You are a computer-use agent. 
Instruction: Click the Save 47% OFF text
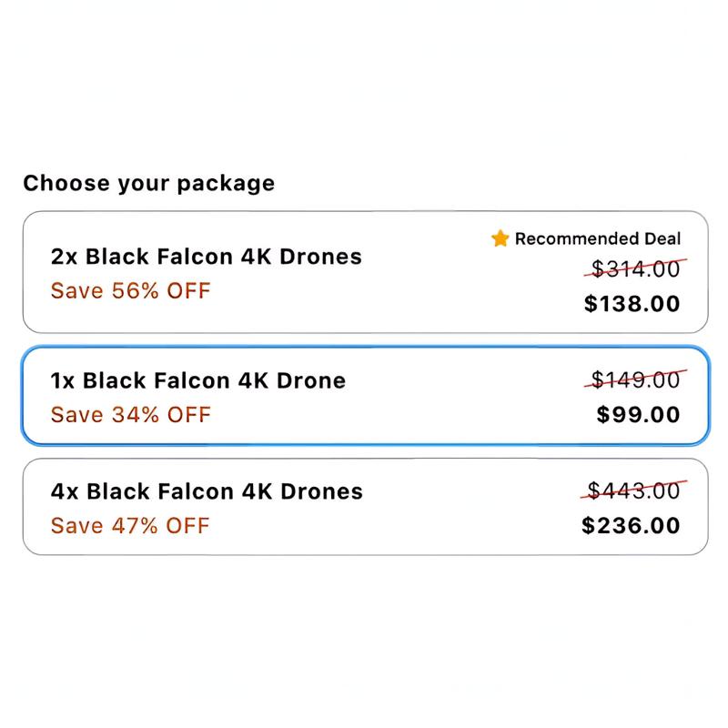(x=130, y=526)
